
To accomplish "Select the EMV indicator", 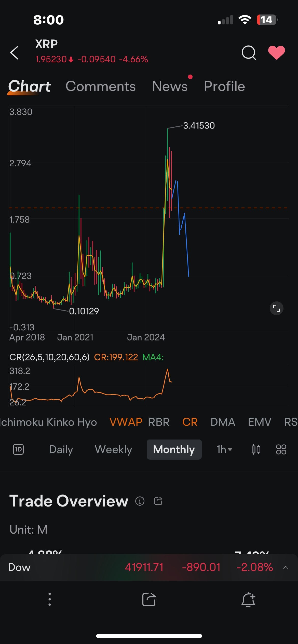I will (260, 422).
